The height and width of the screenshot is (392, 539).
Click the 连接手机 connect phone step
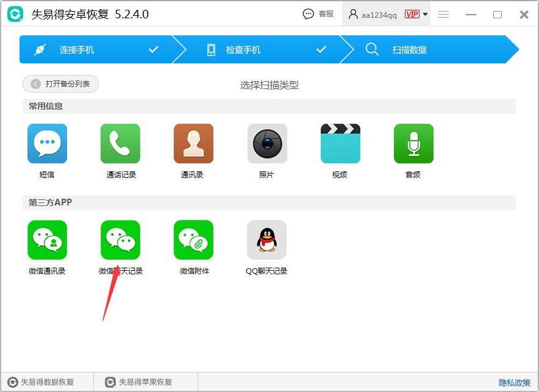tap(96, 49)
